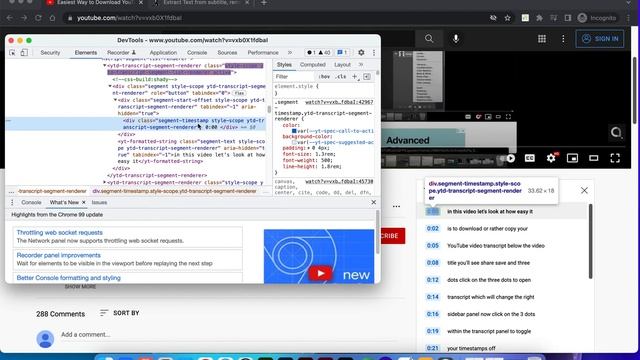Screen dimensions: 640x360
Task: Open the watch?v=vxb…fdbaI:42967 stylesheet link
Action: coord(339,102)
